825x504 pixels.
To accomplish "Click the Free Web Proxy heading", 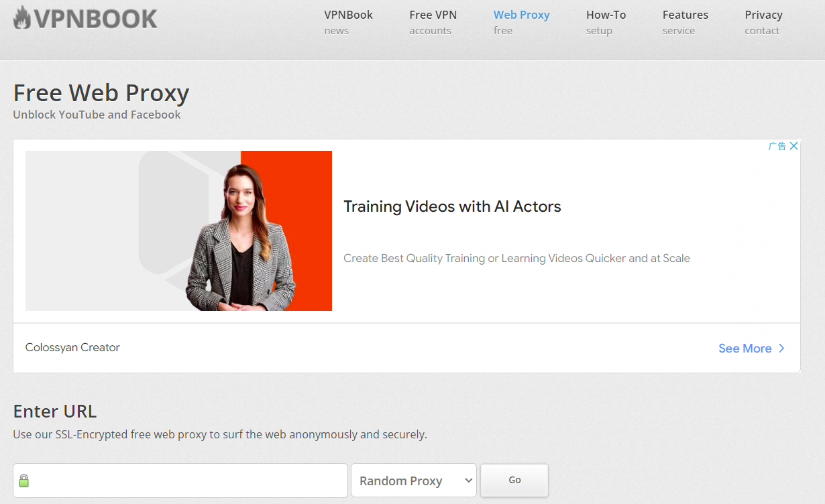I will click(x=101, y=92).
